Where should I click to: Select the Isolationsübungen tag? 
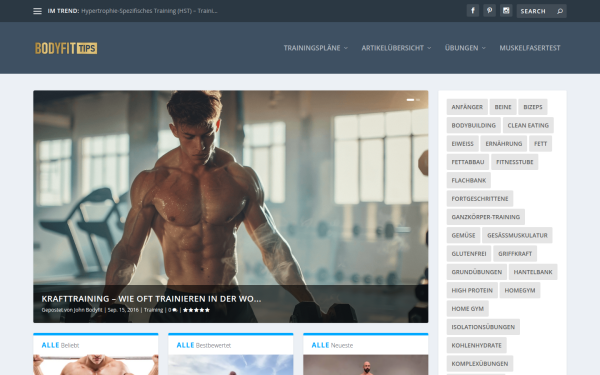tap(483, 327)
